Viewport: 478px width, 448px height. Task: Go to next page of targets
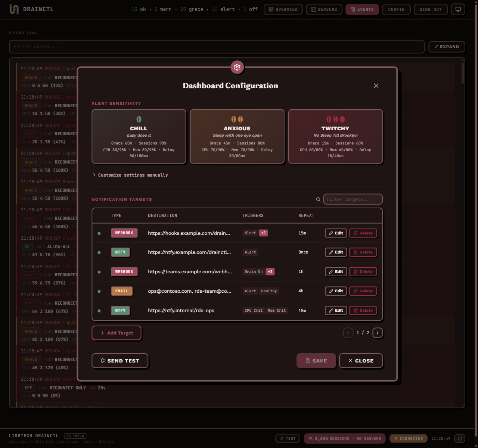tap(378, 333)
